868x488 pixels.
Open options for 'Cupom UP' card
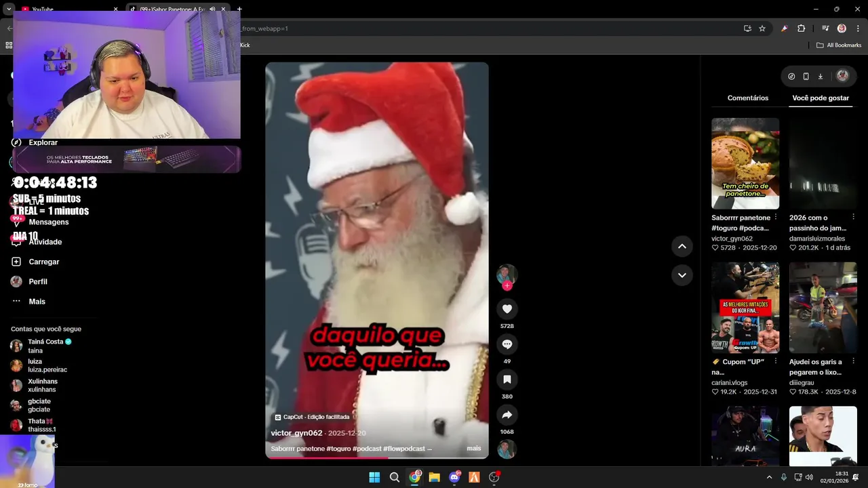click(776, 362)
